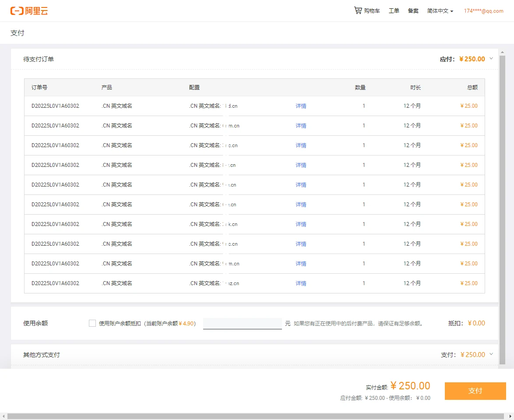This screenshot has width=514, height=420.
Task: Expand the 其他方式支付 section chevron
Action: click(x=491, y=354)
